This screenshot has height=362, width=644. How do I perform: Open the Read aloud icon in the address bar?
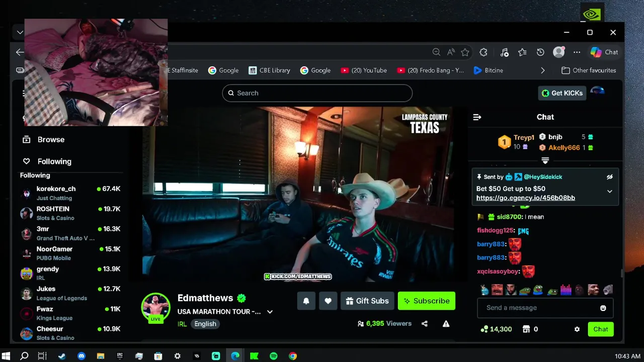click(x=451, y=52)
